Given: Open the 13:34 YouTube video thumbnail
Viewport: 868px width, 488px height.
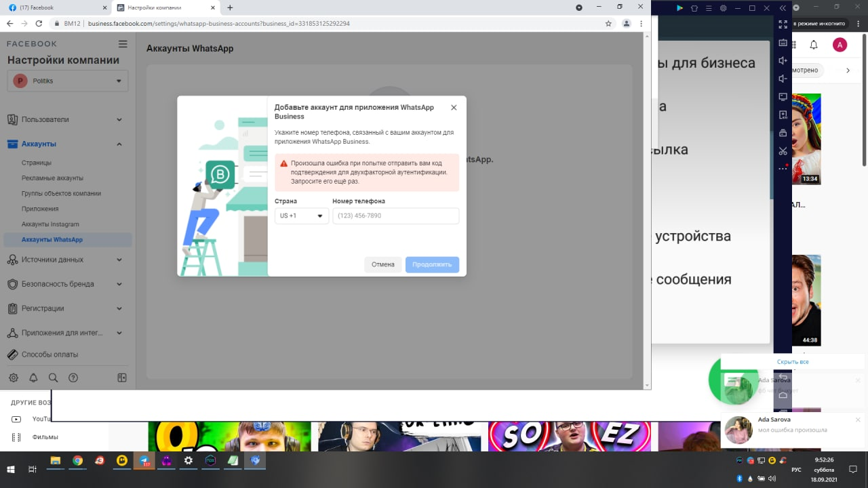Looking at the screenshot, I should (806, 139).
